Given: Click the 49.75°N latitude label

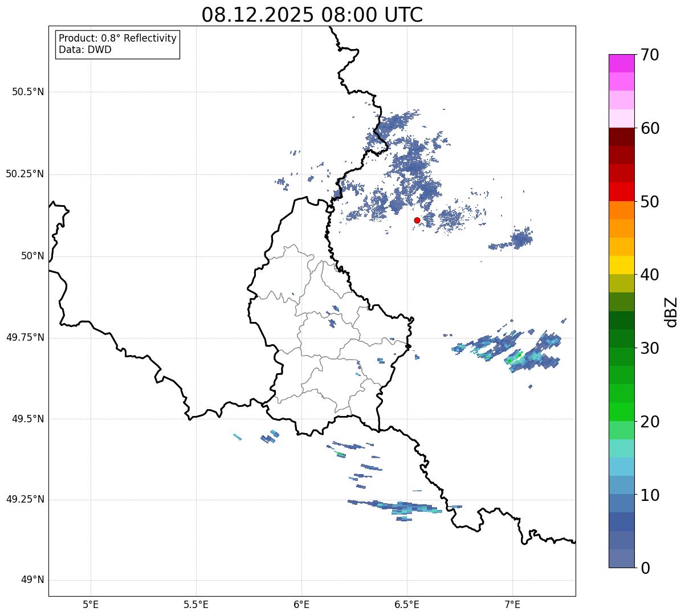Looking at the screenshot, I should (25, 337).
